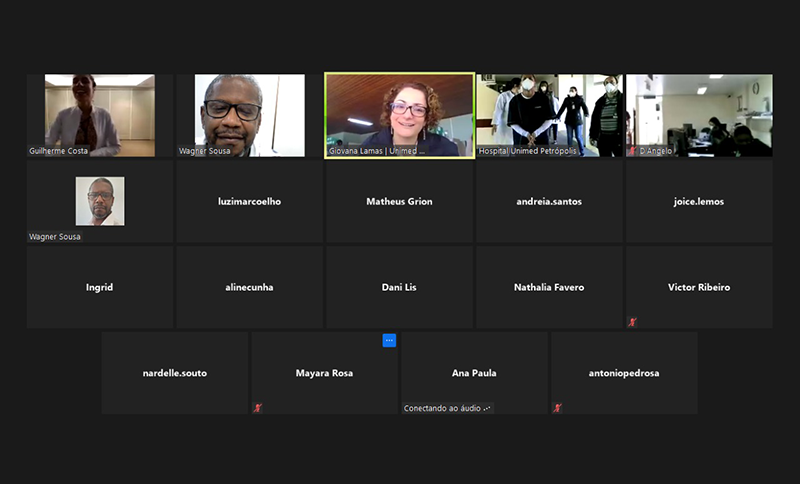
Task: Click the andreia.santos participant tile
Action: pyautogui.click(x=549, y=201)
